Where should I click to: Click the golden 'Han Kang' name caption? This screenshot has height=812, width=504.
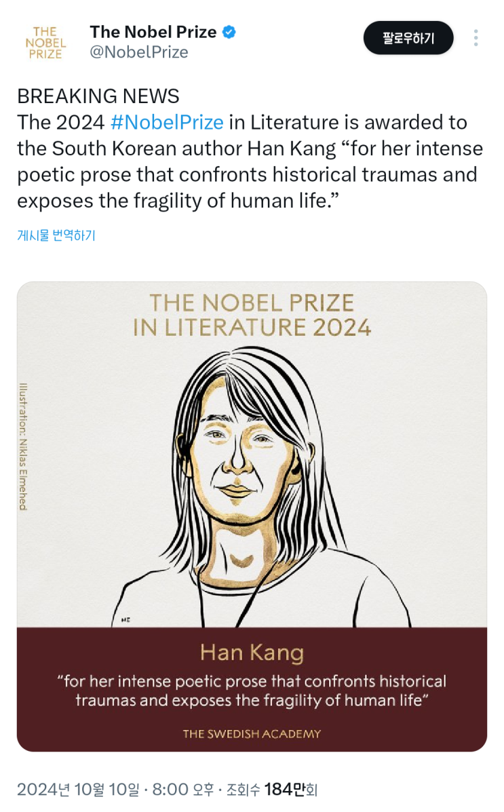252,653
